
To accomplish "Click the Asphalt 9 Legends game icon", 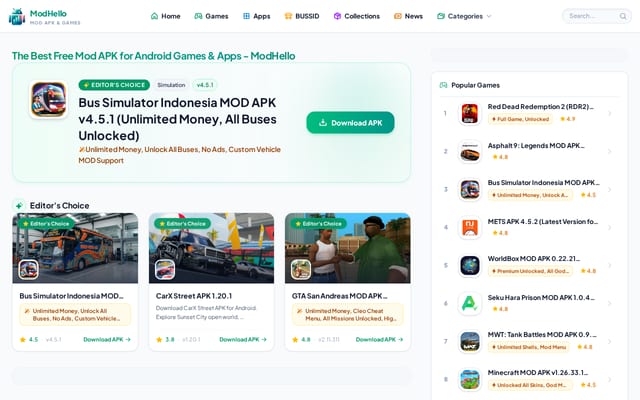I will (x=470, y=151).
